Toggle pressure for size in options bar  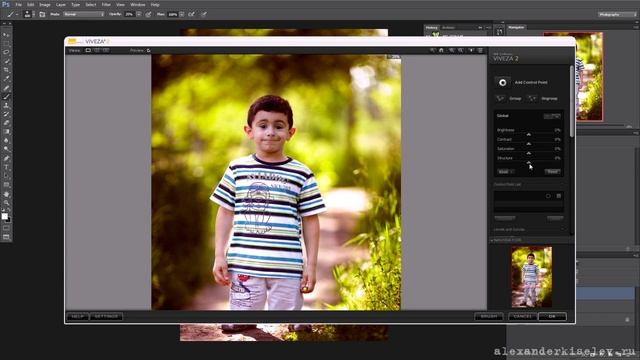point(203,14)
